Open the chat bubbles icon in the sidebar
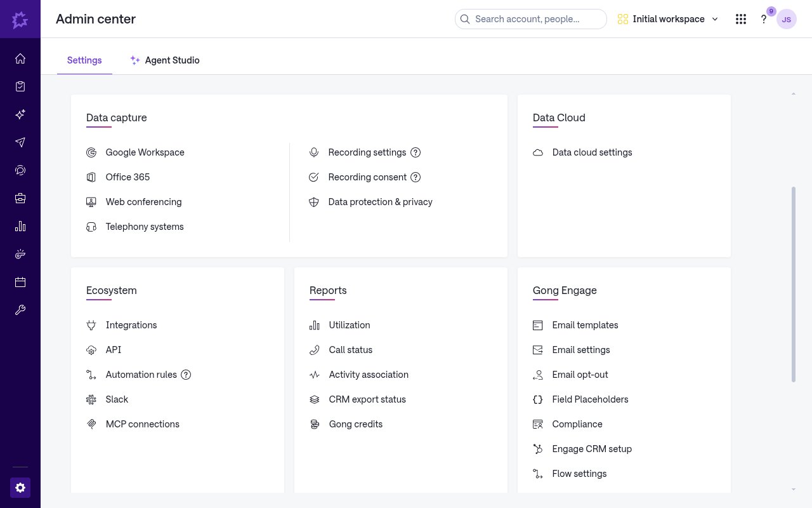This screenshot has height=508, width=812. pyautogui.click(x=20, y=170)
